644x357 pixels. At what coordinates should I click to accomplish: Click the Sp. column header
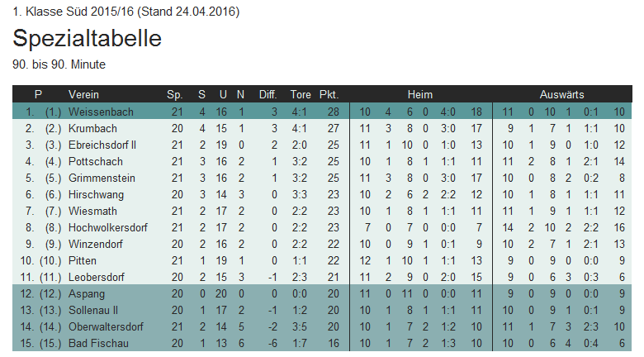point(174,94)
